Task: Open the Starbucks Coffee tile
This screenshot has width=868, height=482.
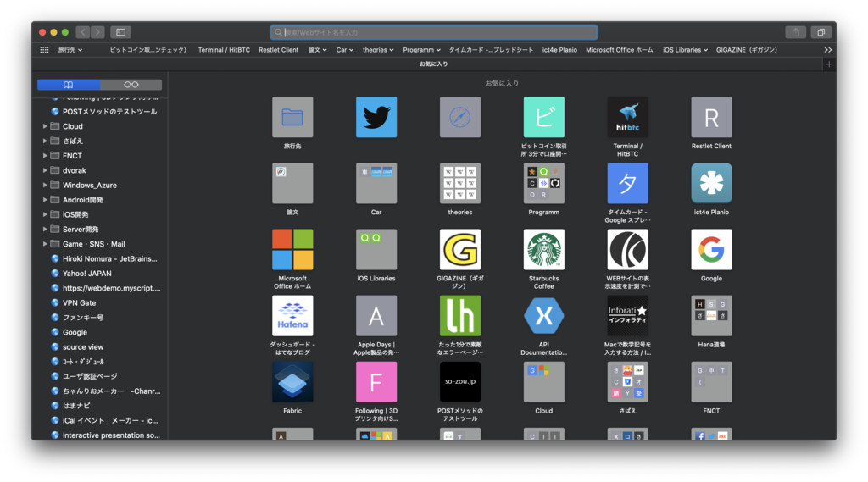Action: click(543, 249)
